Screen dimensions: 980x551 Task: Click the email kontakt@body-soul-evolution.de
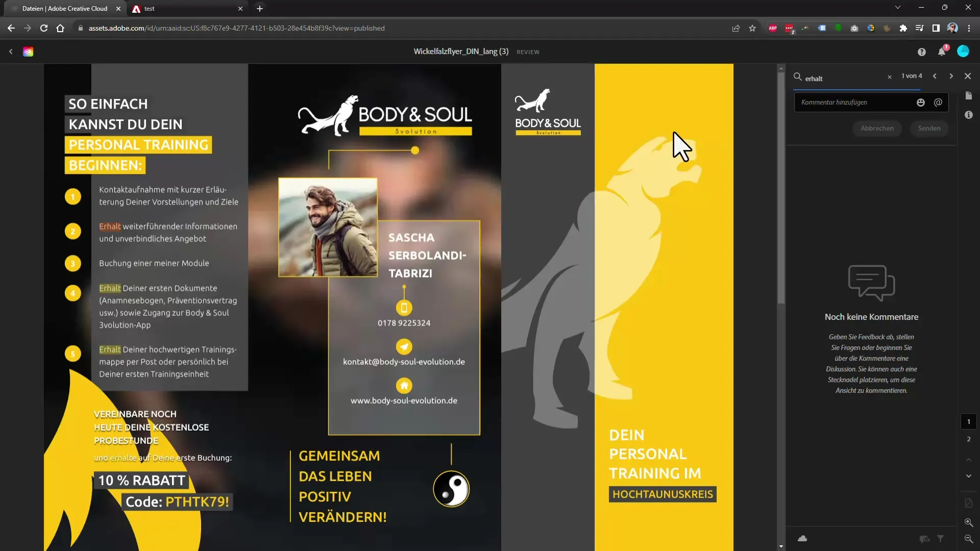pyautogui.click(x=404, y=362)
